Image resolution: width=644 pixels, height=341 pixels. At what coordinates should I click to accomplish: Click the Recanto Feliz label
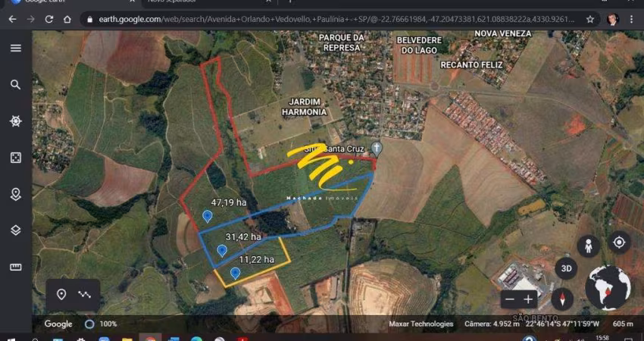pos(471,65)
